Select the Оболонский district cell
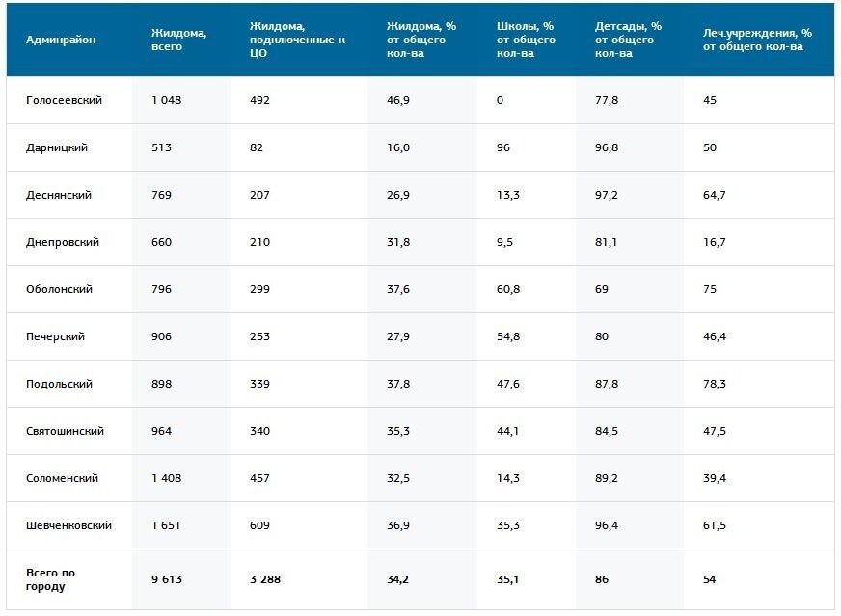 pyautogui.click(x=60, y=289)
